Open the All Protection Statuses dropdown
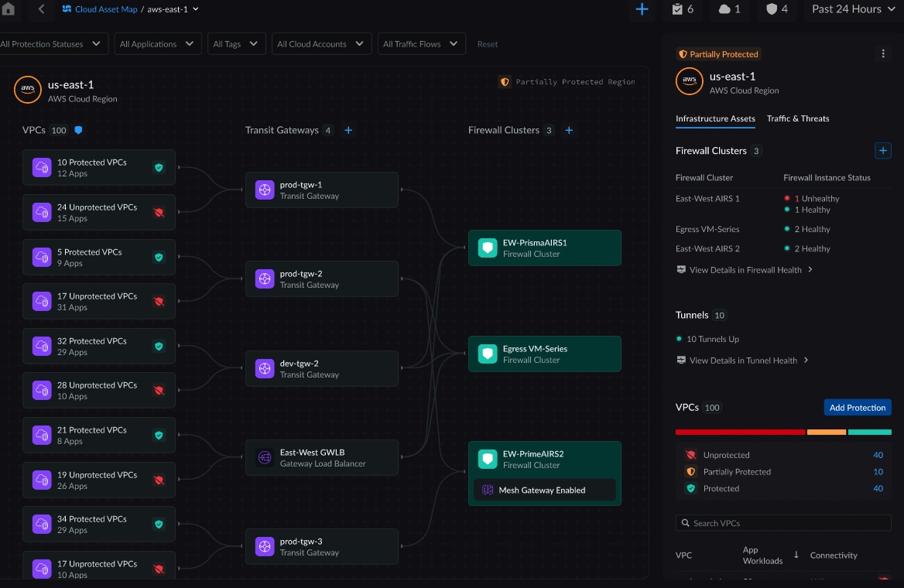The height and width of the screenshot is (588, 904). 52,44
